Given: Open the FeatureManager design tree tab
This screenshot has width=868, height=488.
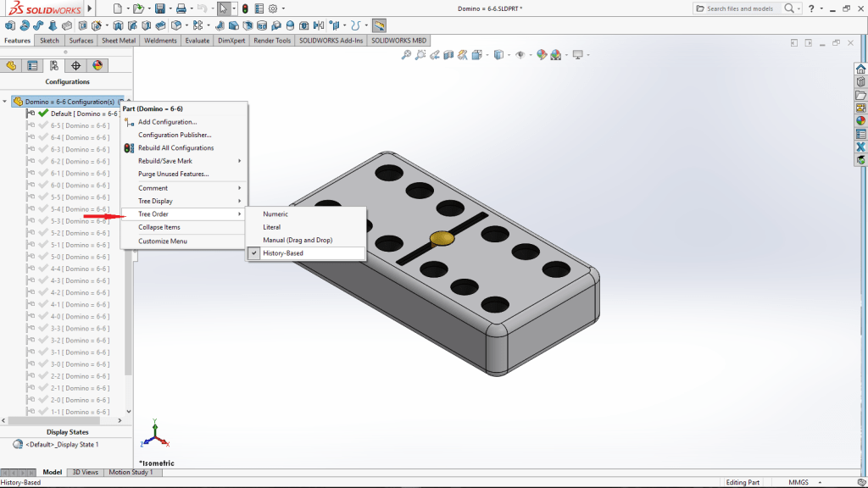Looking at the screenshot, I should pyautogui.click(x=11, y=65).
